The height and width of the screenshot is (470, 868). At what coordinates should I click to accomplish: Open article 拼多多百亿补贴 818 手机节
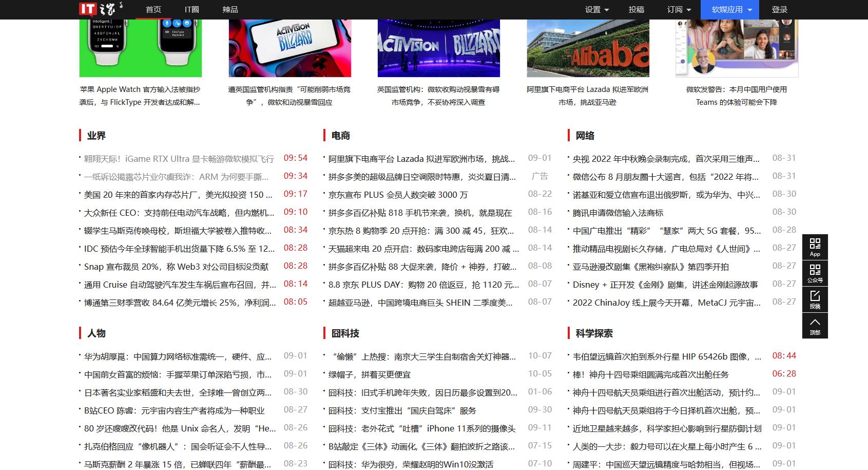[420, 213]
